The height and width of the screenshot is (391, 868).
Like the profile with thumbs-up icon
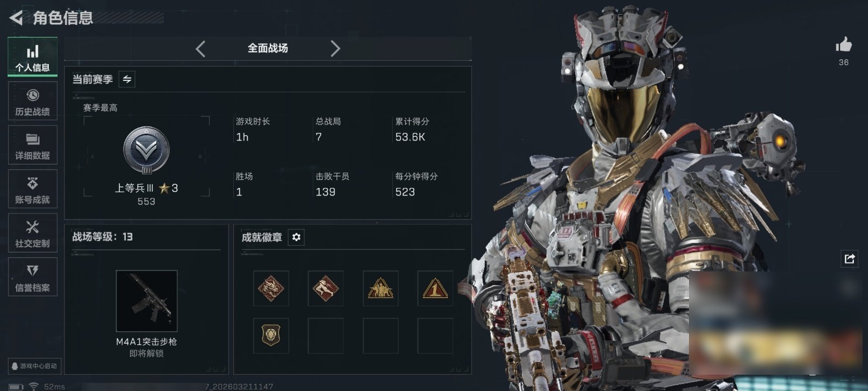[844, 45]
